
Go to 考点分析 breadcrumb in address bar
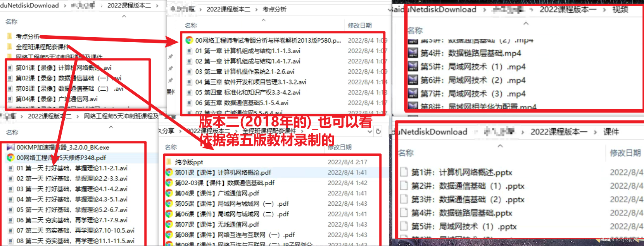tap(275, 9)
